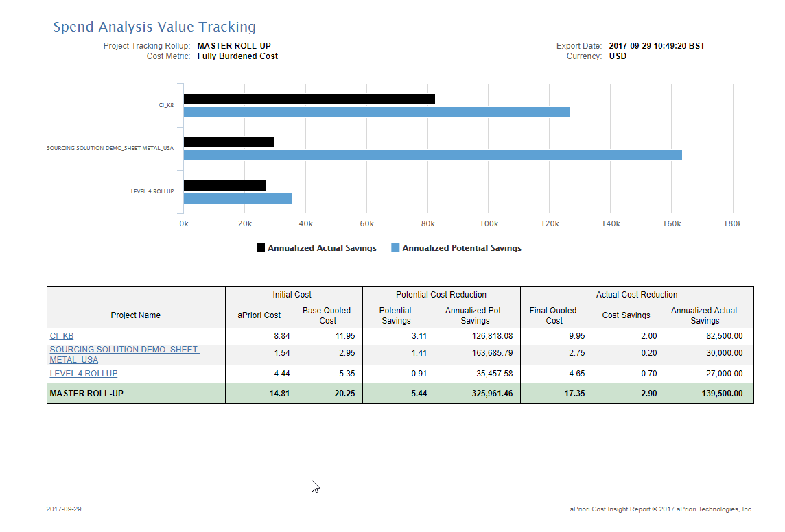The image size is (785, 532).
Task: Select CI_KB blue potential savings bar
Action: click(377, 112)
